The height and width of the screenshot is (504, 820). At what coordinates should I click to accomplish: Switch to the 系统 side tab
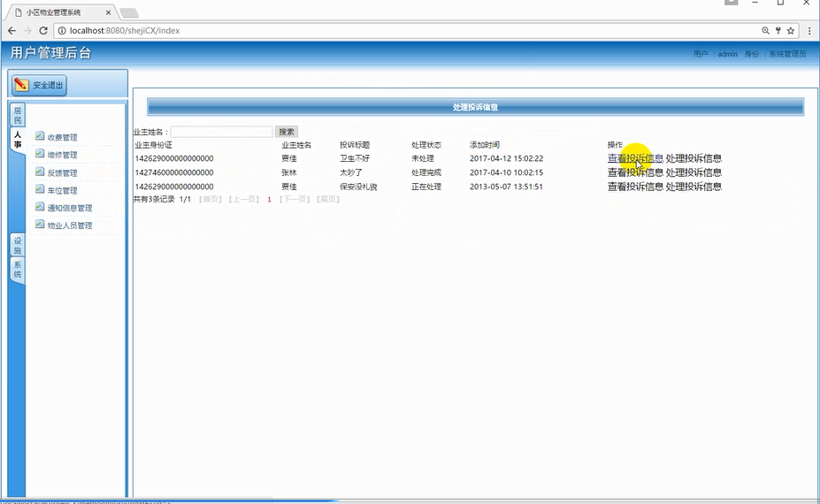point(18,270)
